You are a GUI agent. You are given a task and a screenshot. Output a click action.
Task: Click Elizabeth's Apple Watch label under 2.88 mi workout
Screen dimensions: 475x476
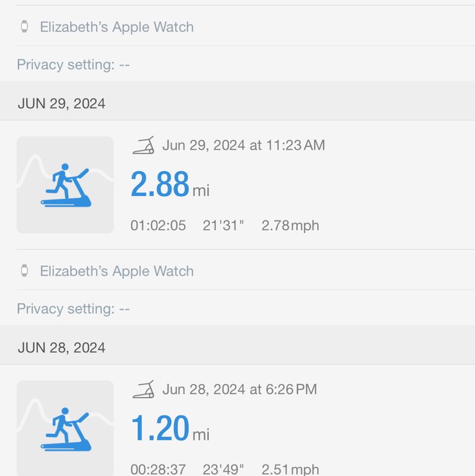[116, 271]
